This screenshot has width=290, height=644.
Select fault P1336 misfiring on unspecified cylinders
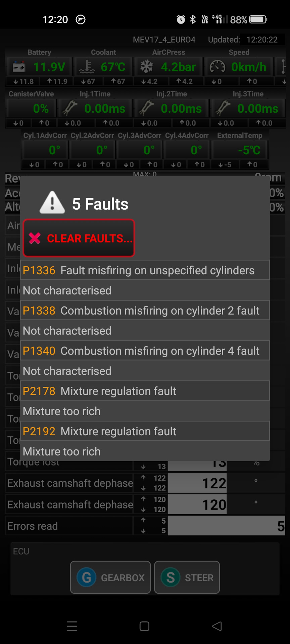click(145, 270)
